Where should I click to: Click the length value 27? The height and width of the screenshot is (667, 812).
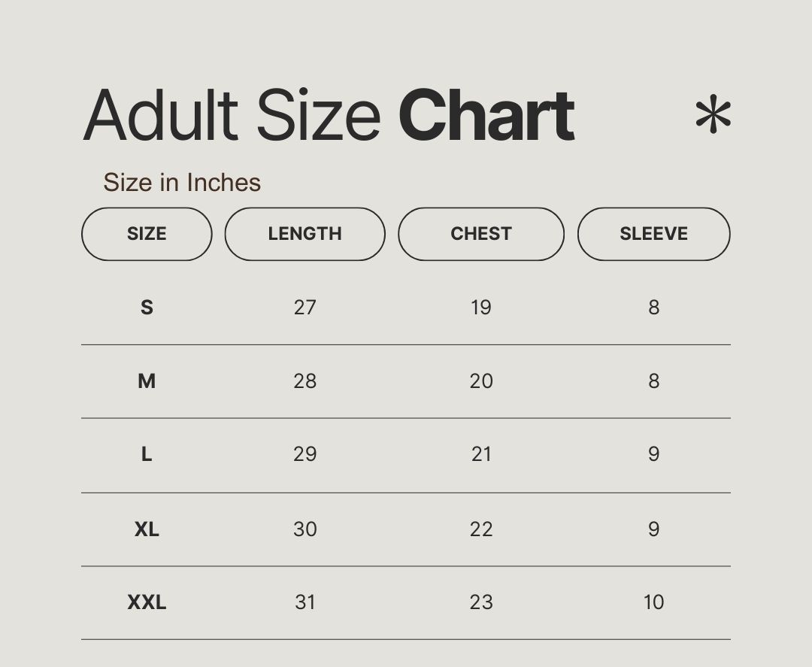304,307
